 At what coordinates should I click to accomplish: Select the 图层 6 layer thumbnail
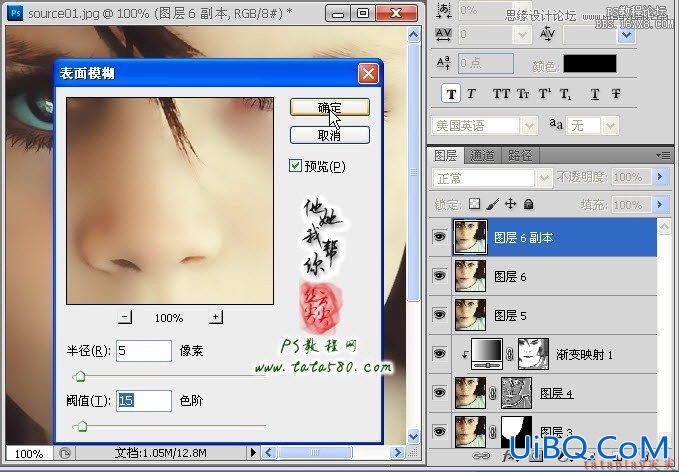pyautogui.click(x=470, y=276)
